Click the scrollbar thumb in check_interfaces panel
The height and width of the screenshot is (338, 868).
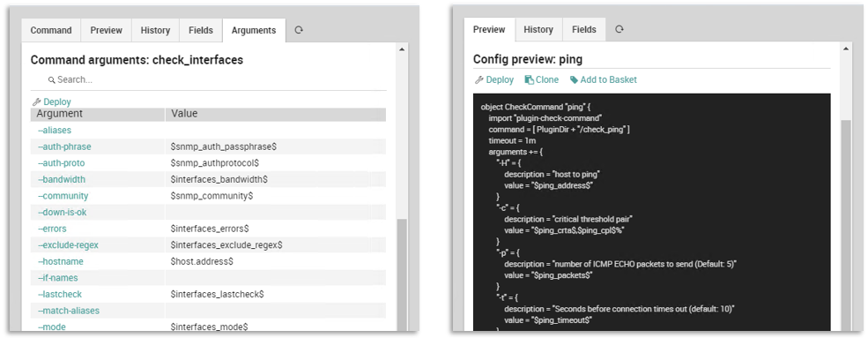click(x=402, y=274)
